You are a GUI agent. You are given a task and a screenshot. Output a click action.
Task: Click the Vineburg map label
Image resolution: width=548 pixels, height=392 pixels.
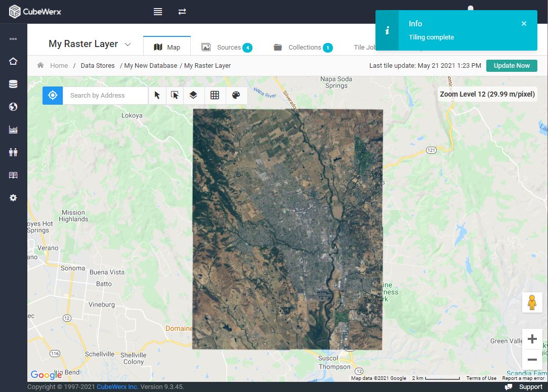(101, 304)
